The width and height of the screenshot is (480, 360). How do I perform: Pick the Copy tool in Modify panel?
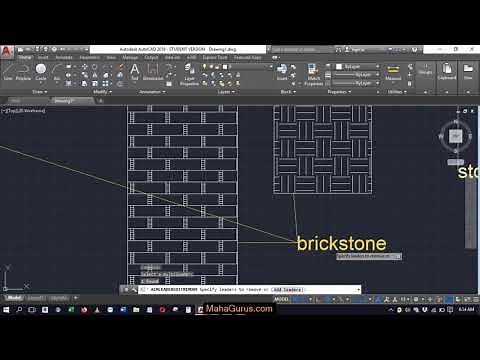(x=84, y=75)
